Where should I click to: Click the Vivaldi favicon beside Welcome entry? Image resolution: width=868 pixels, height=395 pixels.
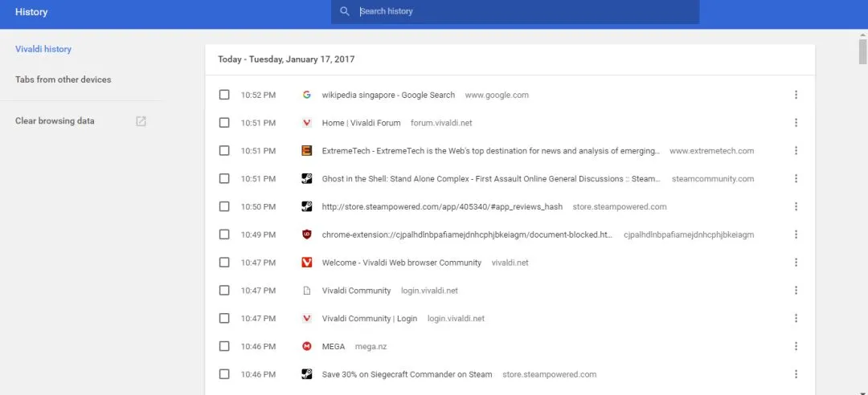pyautogui.click(x=307, y=263)
